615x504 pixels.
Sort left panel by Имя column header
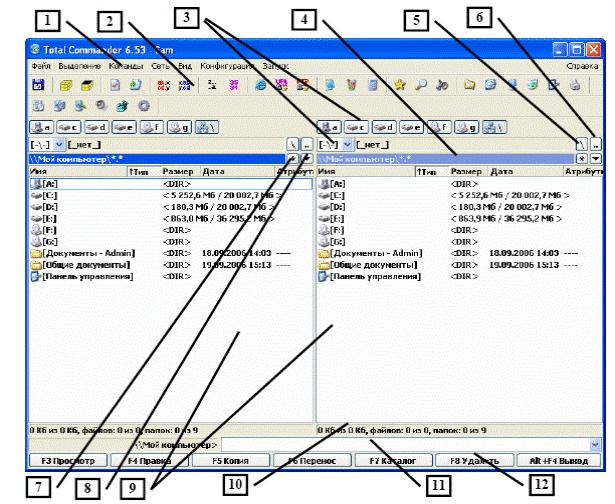(78, 171)
